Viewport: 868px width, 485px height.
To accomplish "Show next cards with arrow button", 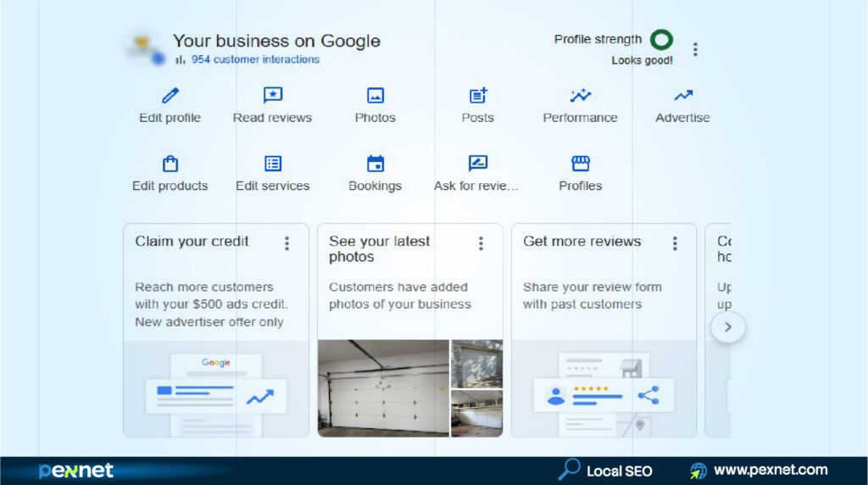I will [728, 327].
